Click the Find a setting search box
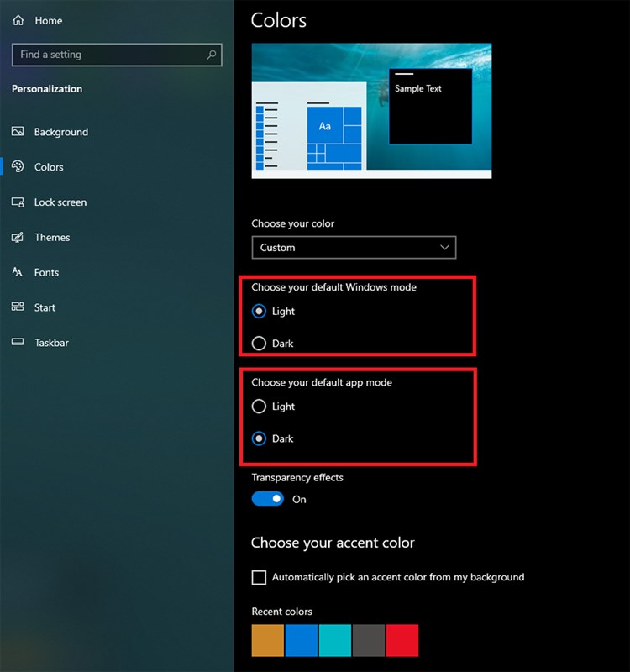The height and width of the screenshot is (672, 630). (117, 55)
